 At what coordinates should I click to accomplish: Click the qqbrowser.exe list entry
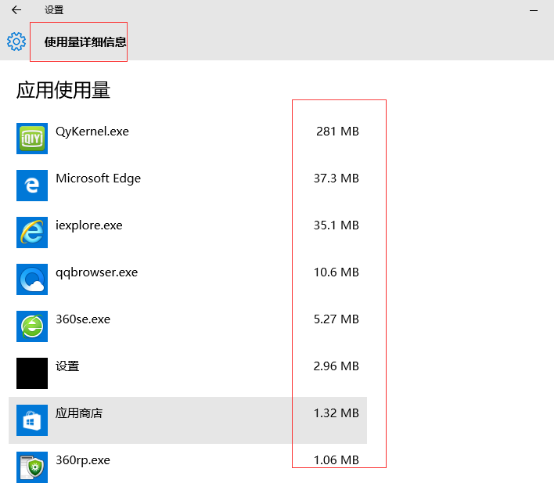tap(188, 279)
